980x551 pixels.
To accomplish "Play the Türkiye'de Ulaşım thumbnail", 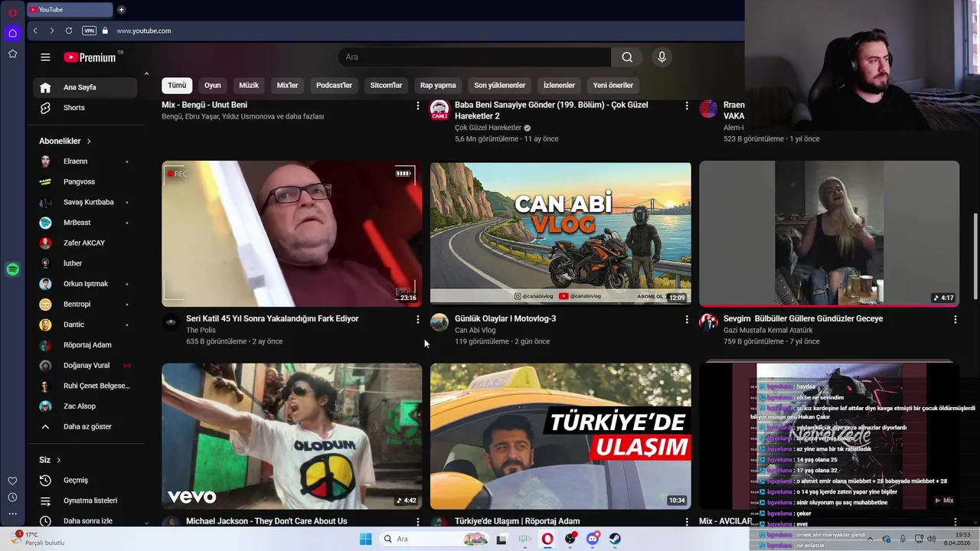I will tap(560, 436).
